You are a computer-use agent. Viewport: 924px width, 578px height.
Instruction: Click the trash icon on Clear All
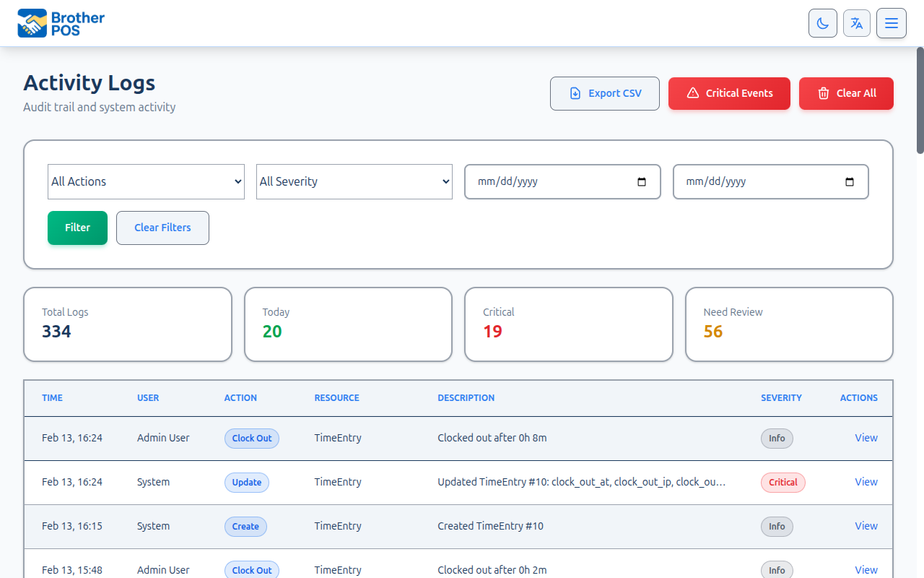pos(823,93)
